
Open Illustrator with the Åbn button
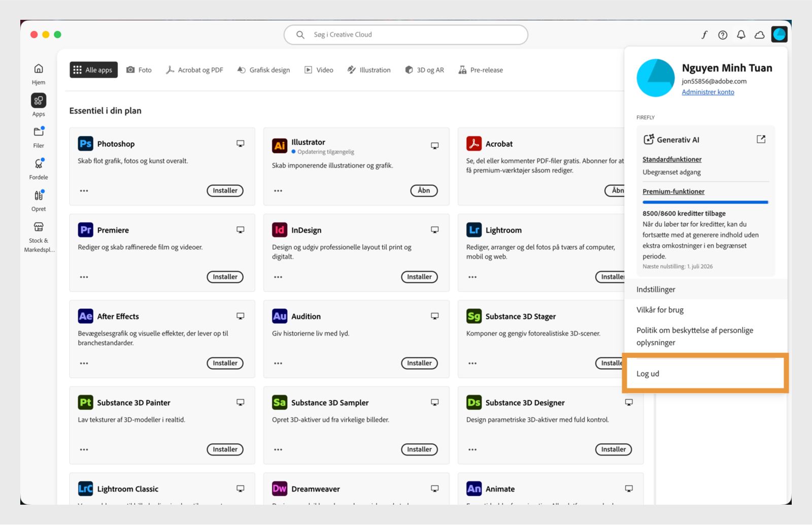[x=424, y=190]
